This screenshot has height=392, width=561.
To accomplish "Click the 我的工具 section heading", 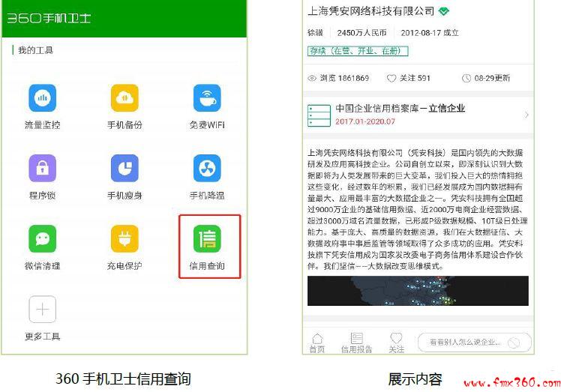I will point(35,50).
